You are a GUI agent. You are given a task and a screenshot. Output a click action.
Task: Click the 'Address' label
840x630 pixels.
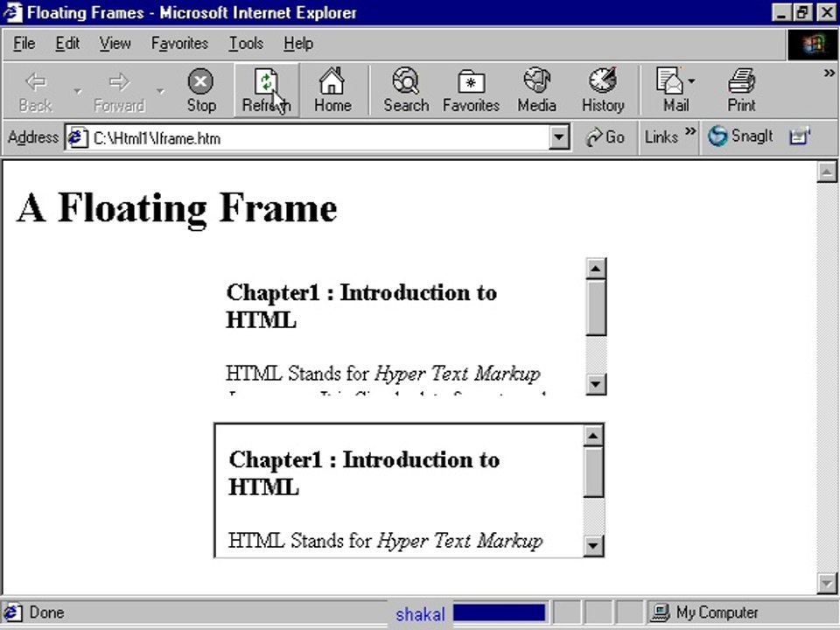[x=32, y=137]
